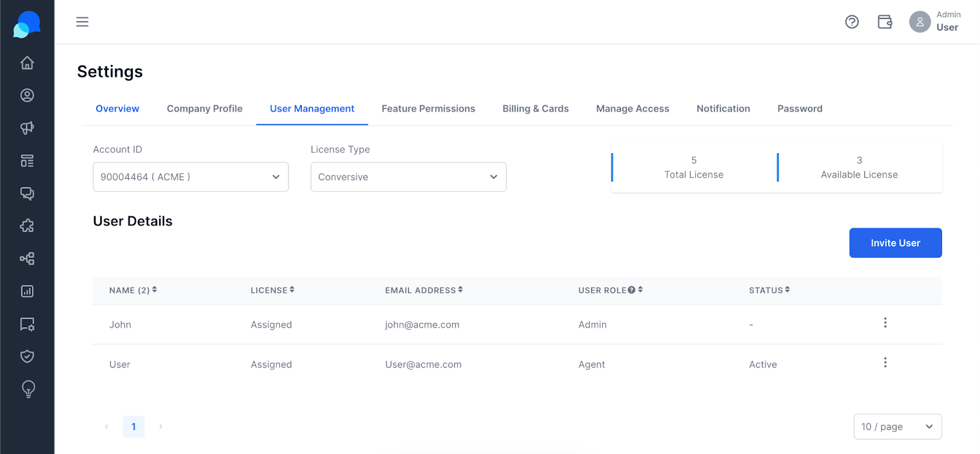Open the Manage Access tab
The width and height of the screenshot is (980, 454).
point(633,108)
